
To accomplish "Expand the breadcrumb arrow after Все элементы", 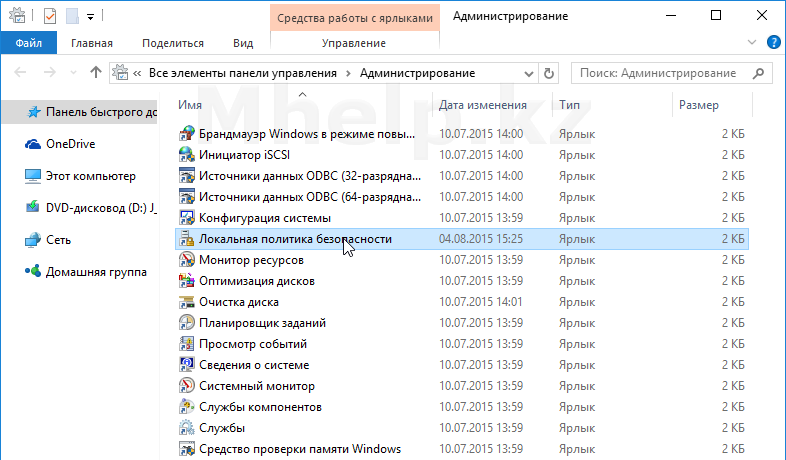I will coord(348,74).
